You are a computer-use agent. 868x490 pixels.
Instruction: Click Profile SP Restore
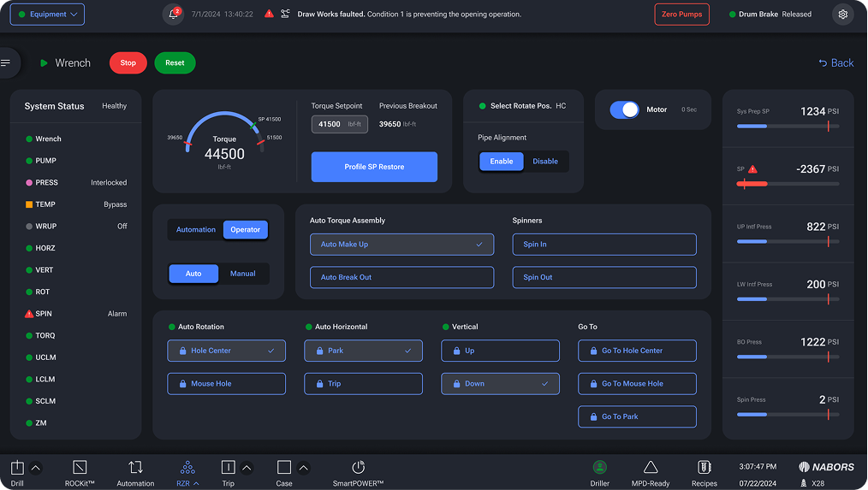click(374, 167)
